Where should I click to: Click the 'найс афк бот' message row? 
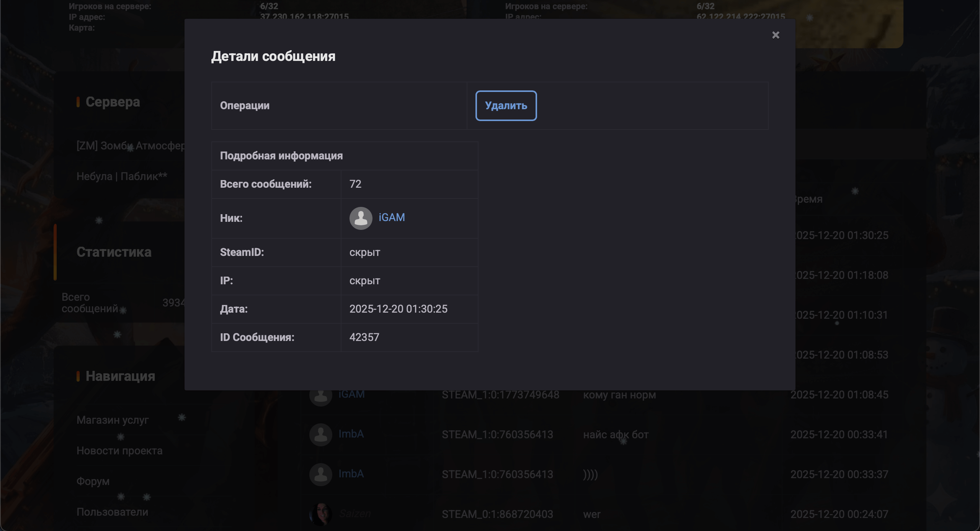pos(616,435)
